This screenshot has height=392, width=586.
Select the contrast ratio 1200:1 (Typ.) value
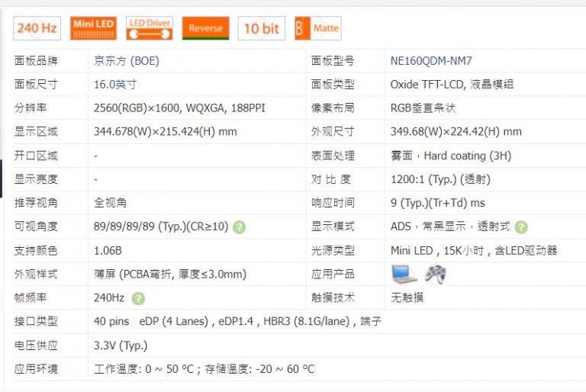pyautogui.click(x=423, y=179)
